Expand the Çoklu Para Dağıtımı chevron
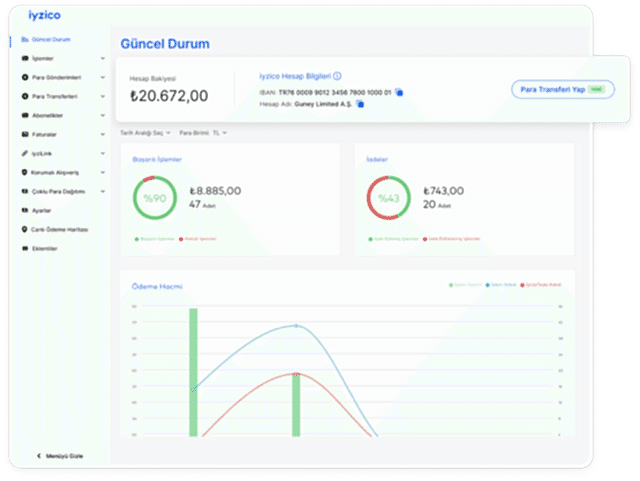 pos(102,191)
